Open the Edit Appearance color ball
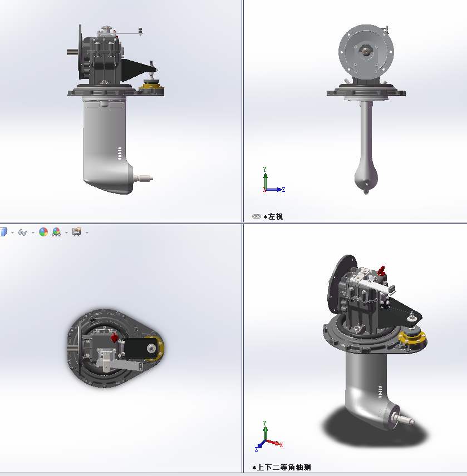This screenshot has height=476, width=467. 43,232
